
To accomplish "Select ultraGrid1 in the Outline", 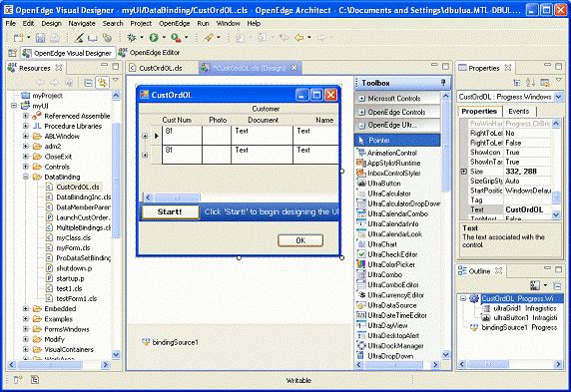I will (520, 308).
